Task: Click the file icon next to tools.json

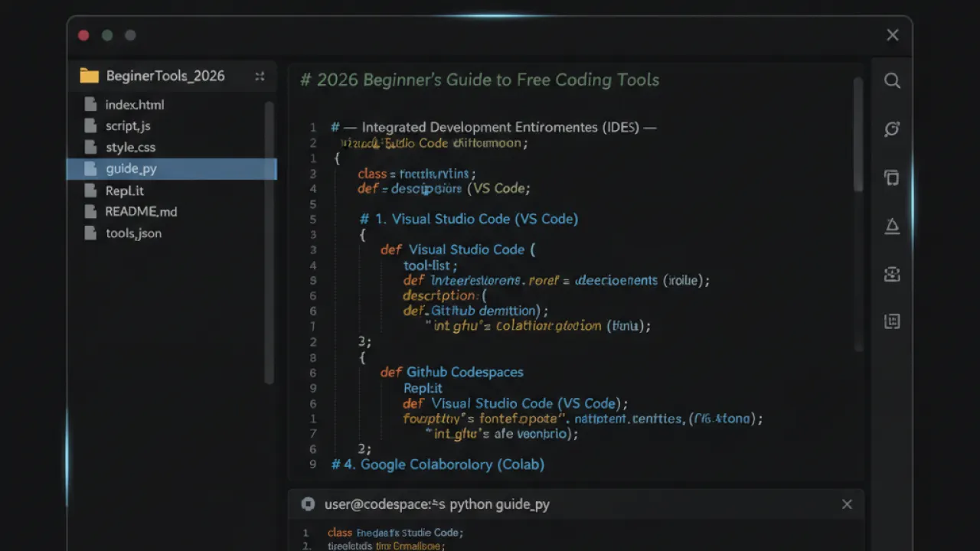Action: (90, 233)
